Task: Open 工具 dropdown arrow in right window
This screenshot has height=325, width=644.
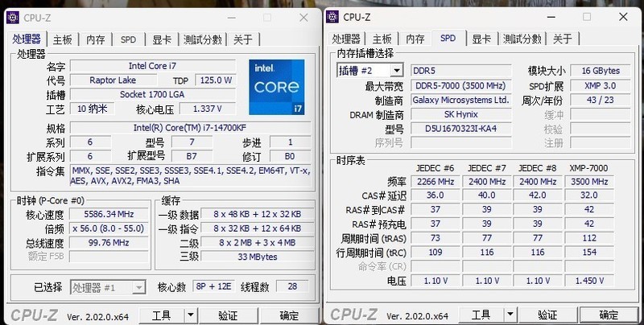Action: (x=510, y=315)
